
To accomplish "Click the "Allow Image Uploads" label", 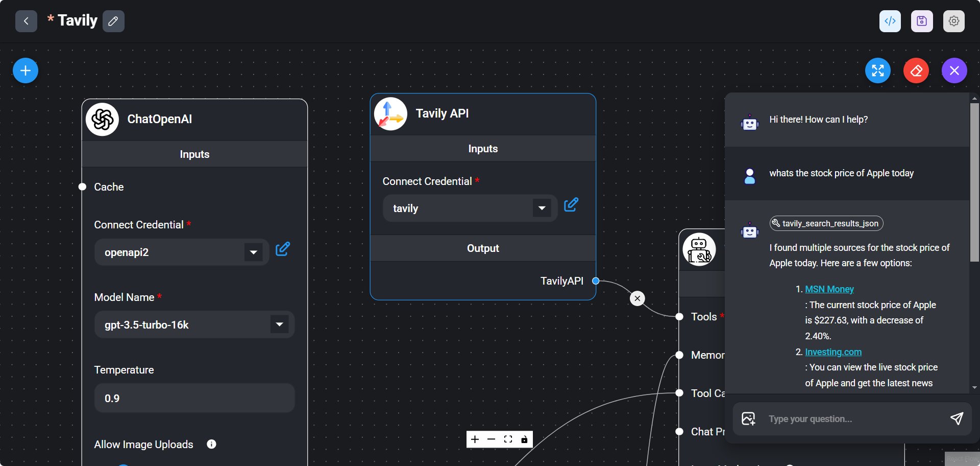I will click(143, 445).
